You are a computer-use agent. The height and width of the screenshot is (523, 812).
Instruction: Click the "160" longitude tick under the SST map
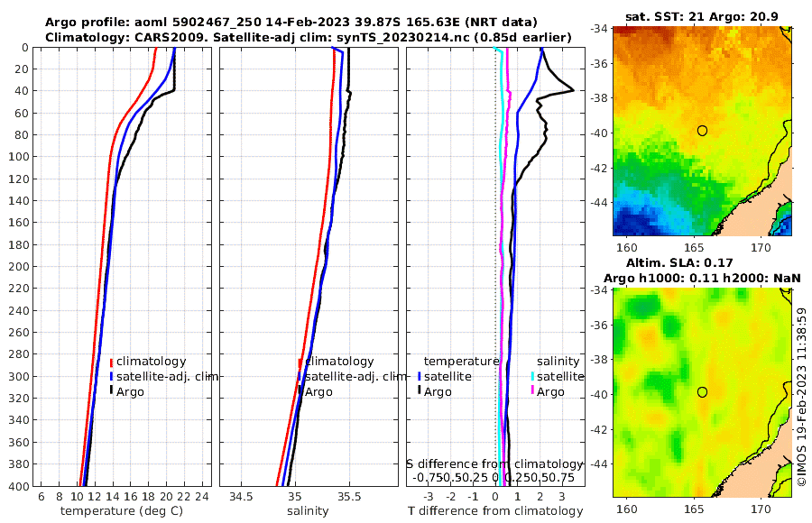[627, 248]
